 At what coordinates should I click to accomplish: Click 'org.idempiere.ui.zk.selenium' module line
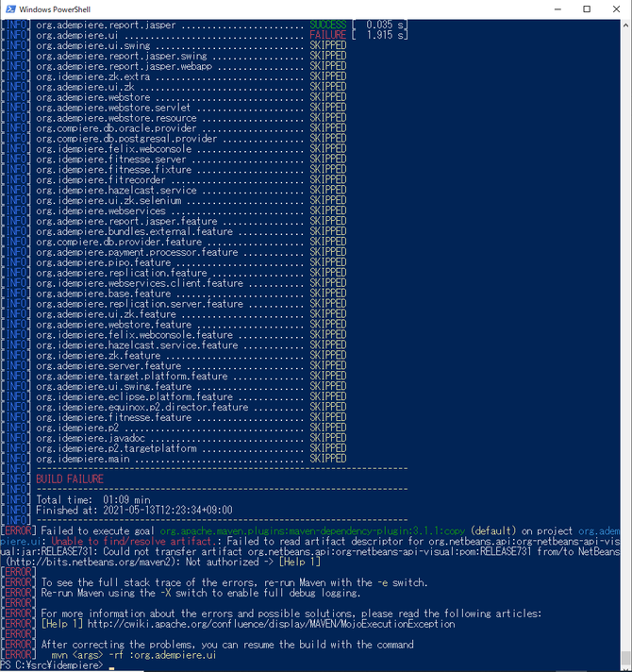click(x=191, y=200)
